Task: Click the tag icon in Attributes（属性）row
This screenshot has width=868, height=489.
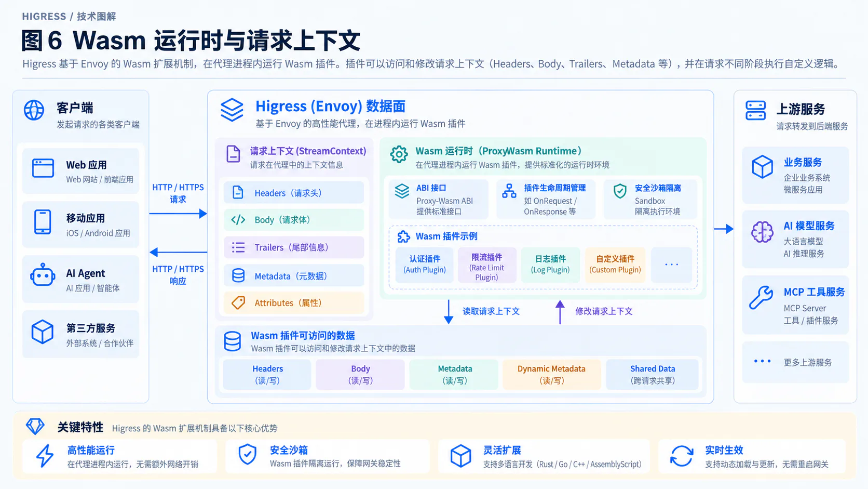Action: [238, 302]
